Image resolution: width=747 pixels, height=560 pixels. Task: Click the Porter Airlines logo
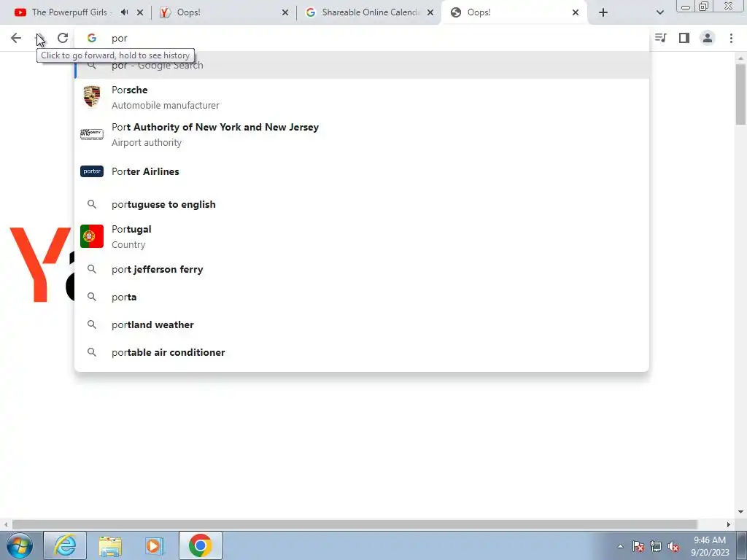[92, 171]
